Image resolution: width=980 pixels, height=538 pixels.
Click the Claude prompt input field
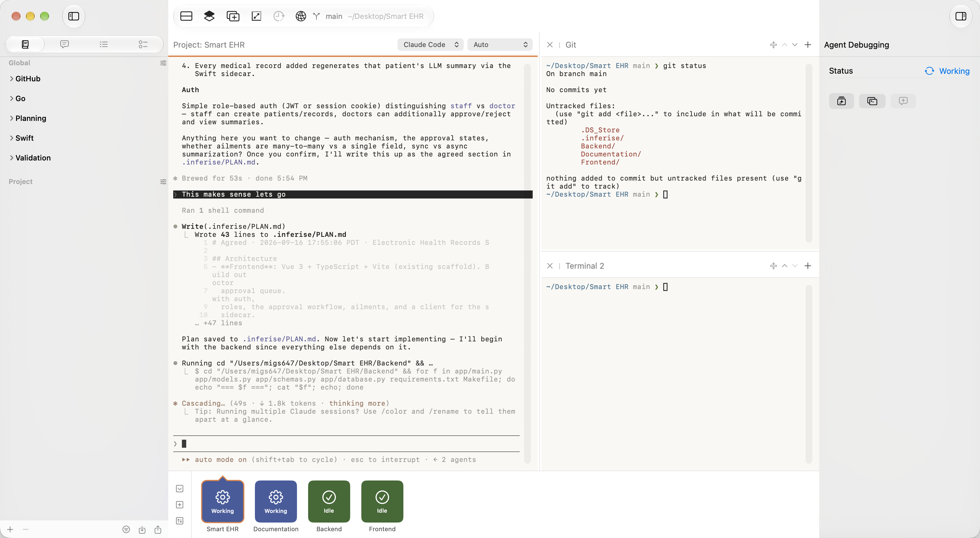pos(346,444)
